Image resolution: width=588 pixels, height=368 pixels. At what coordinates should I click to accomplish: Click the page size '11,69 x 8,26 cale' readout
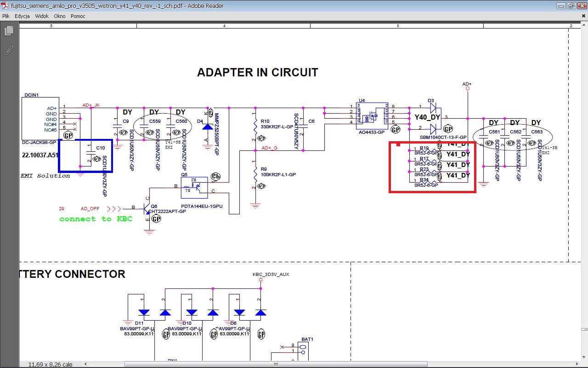click(x=50, y=364)
